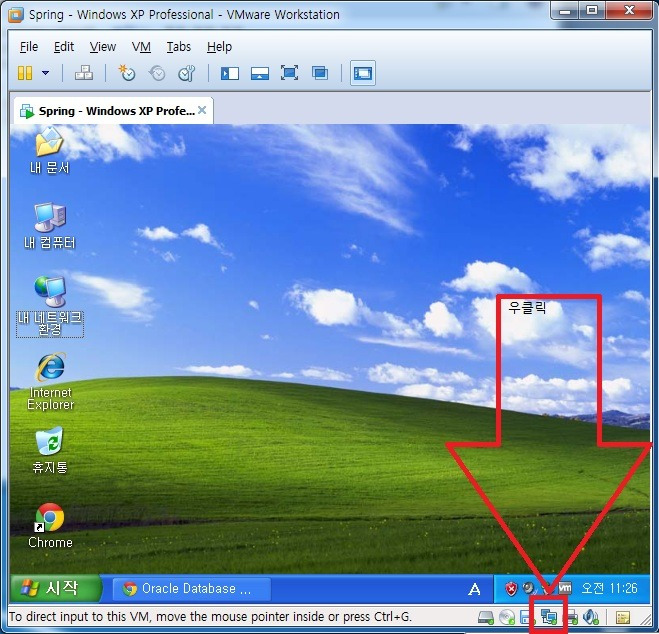Open the View menu
This screenshot has width=659, height=634.
click(103, 47)
